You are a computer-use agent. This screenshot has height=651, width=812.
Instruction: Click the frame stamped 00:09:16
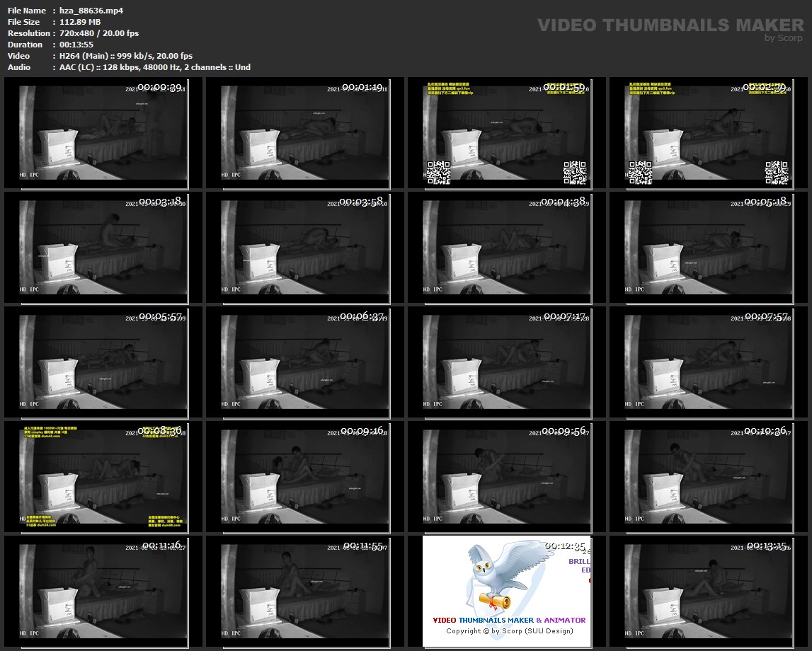(305, 476)
